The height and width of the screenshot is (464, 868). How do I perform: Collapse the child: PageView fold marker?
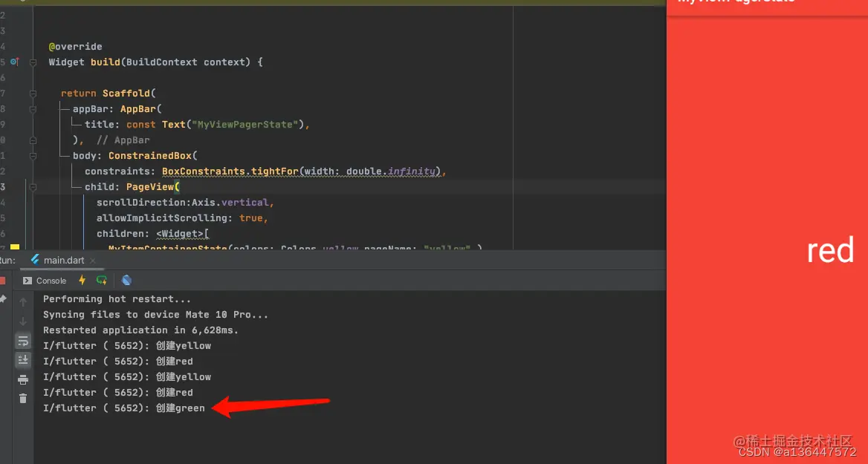(x=33, y=187)
